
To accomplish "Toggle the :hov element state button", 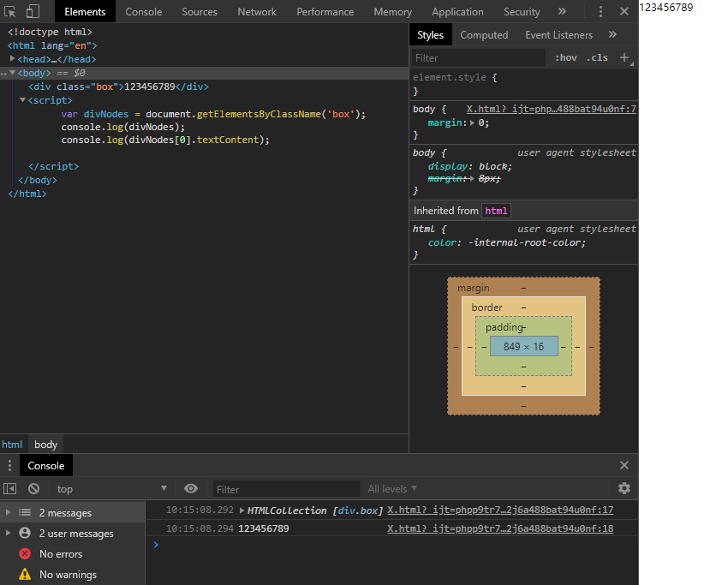I will [566, 57].
